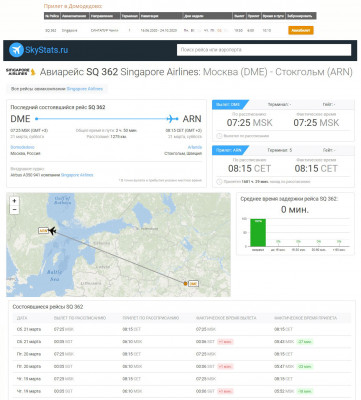This screenshot has width=361, height=400.
Task: Click the green -27 мин arrival badge
Action: tap(305, 342)
